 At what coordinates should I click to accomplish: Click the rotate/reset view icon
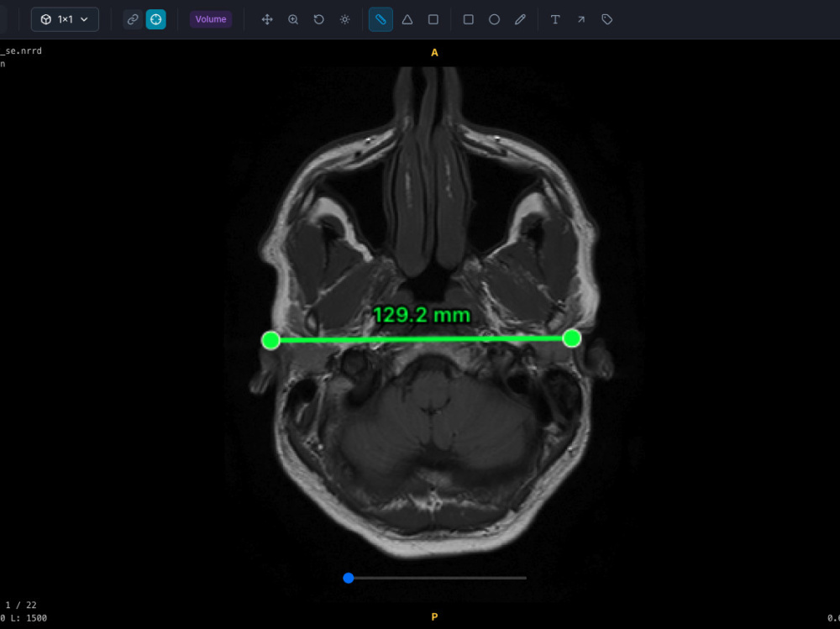point(318,19)
